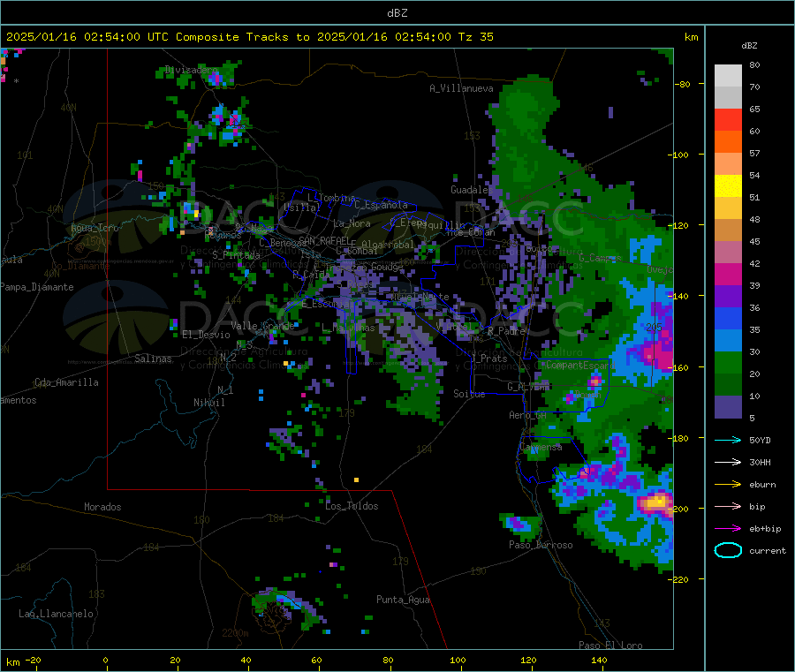The width and height of the screenshot is (795, 672).
Task: Click the 'Tz 35' threshold text in the header
Action: pyautogui.click(x=475, y=37)
